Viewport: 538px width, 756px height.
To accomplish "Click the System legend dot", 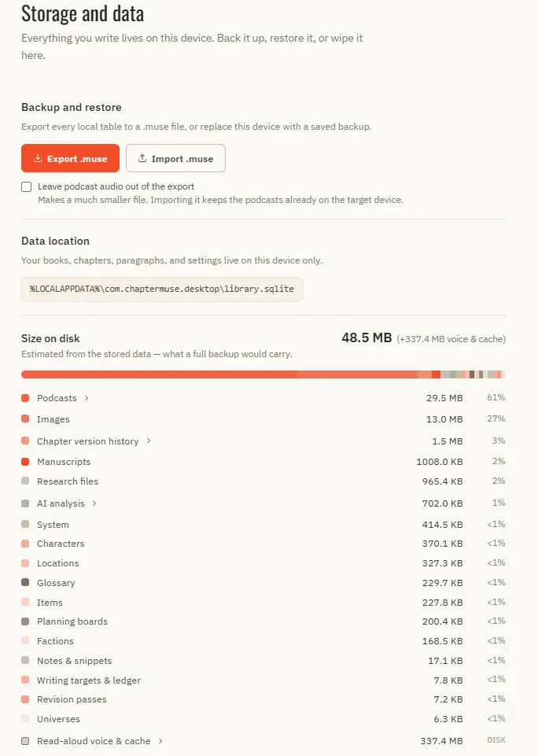I will [25, 524].
